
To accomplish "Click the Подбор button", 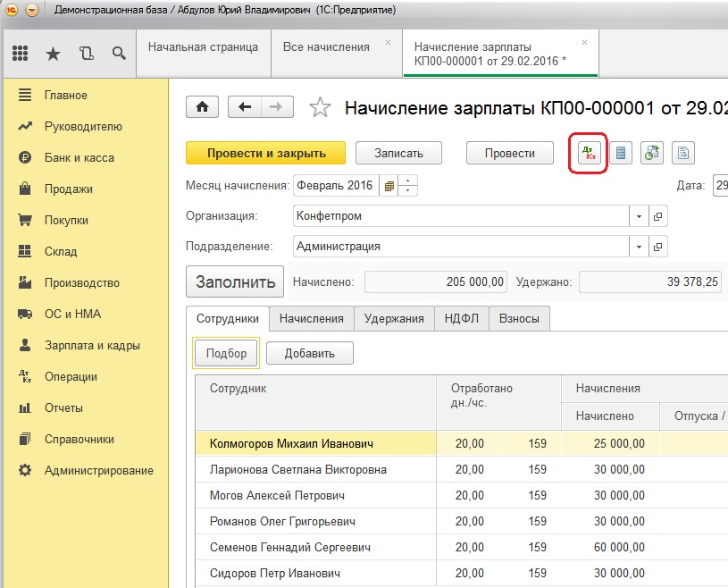I will tap(226, 354).
